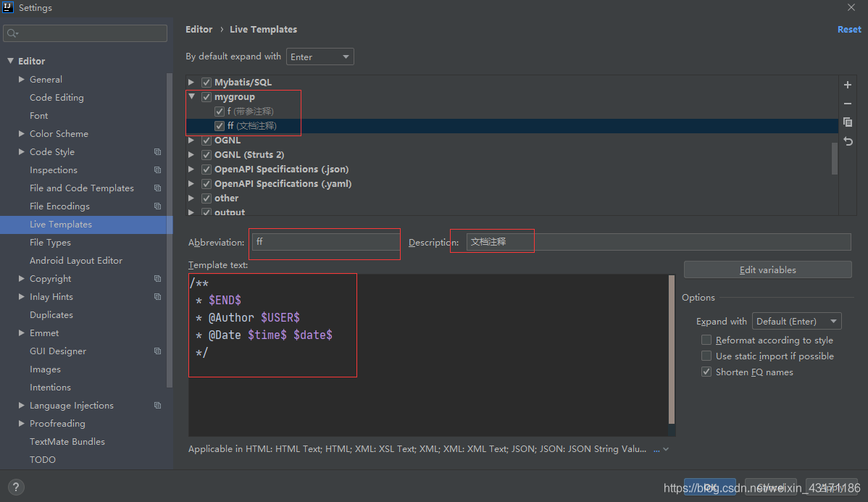Click the project-level icon beside GUI Designer
The width and height of the screenshot is (868, 502).
click(158, 351)
